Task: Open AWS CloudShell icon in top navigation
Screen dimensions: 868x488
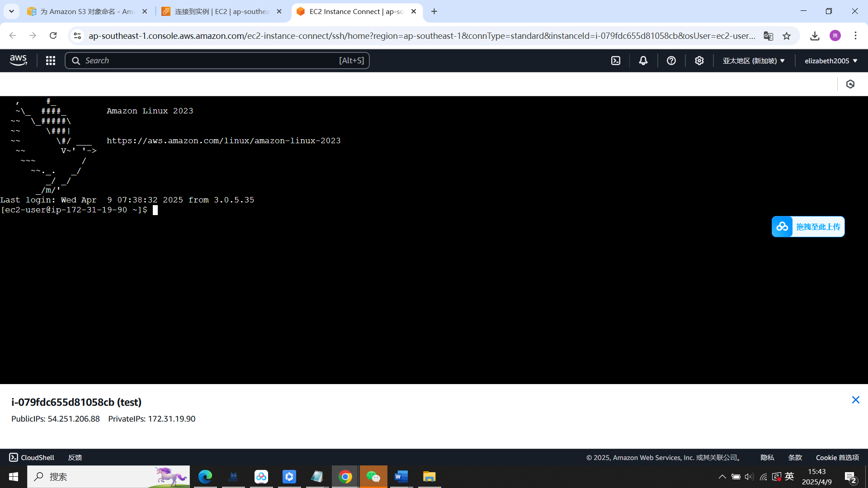Action: click(x=616, y=61)
